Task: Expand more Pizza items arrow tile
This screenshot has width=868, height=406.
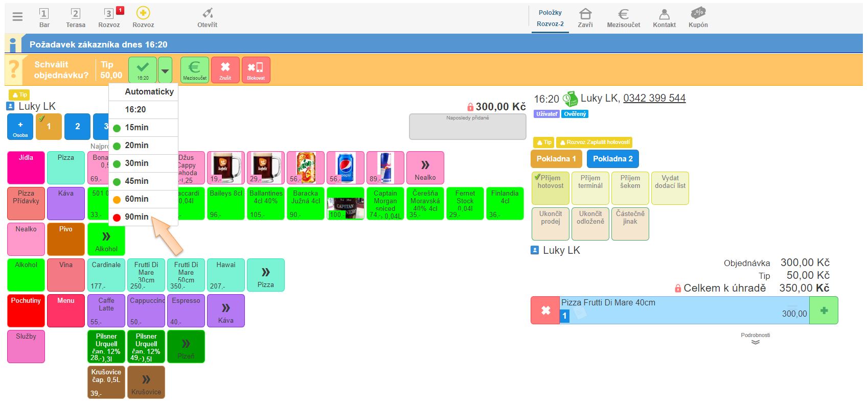Action: [265, 275]
